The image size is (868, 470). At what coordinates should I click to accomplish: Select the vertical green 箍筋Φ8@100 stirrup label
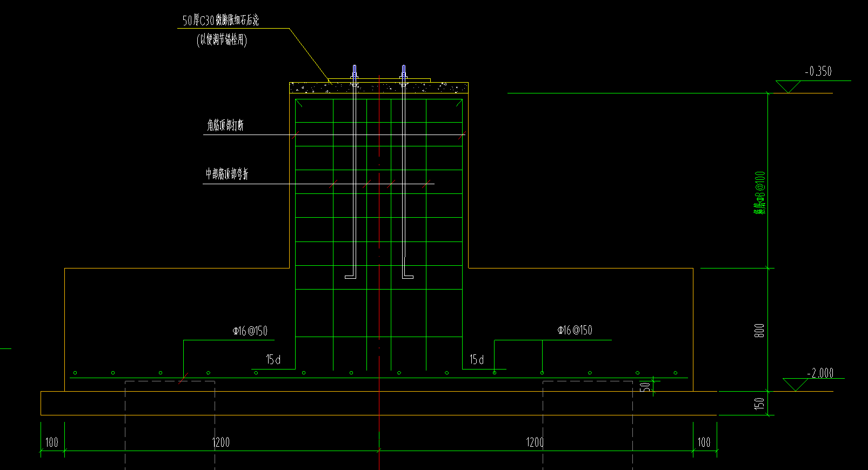tap(760, 193)
